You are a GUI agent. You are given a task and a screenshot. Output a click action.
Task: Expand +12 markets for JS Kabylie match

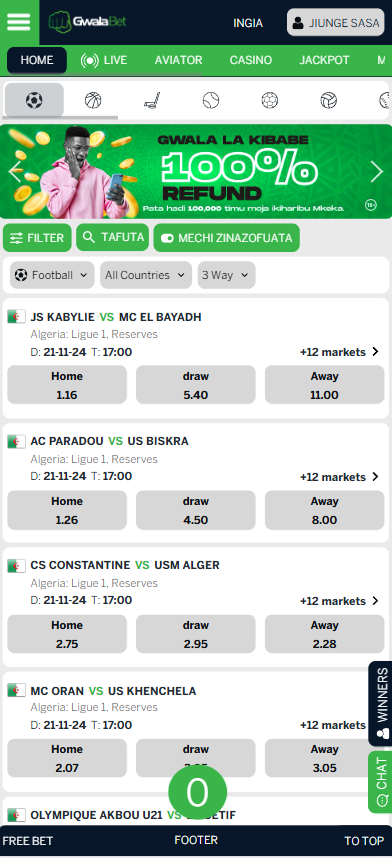(339, 352)
